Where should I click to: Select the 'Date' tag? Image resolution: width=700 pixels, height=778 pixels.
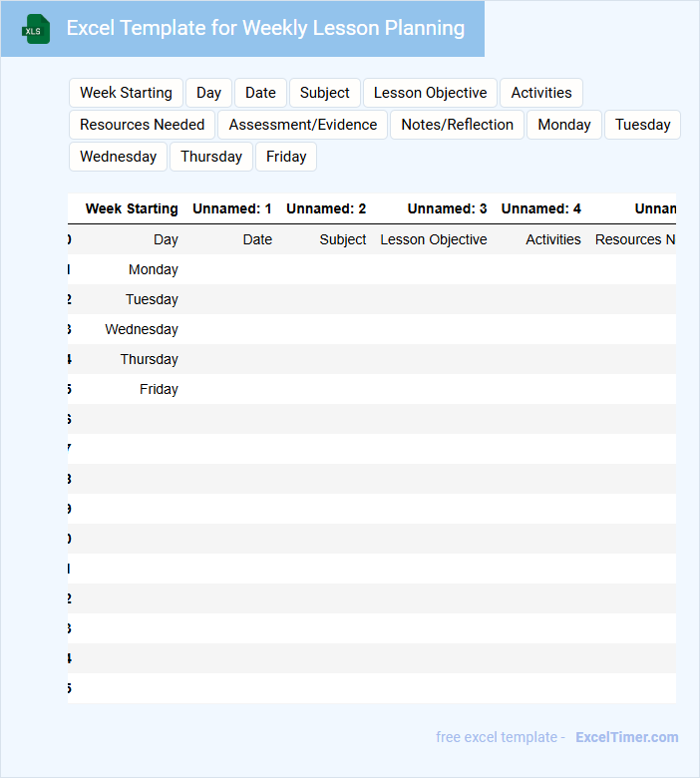[x=260, y=93]
